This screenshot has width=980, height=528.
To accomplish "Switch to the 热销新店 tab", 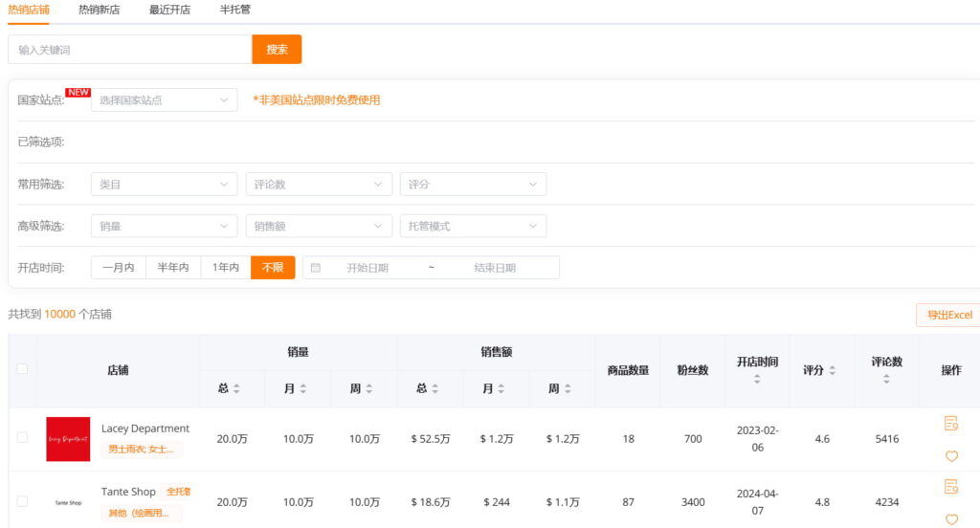I will click(99, 10).
